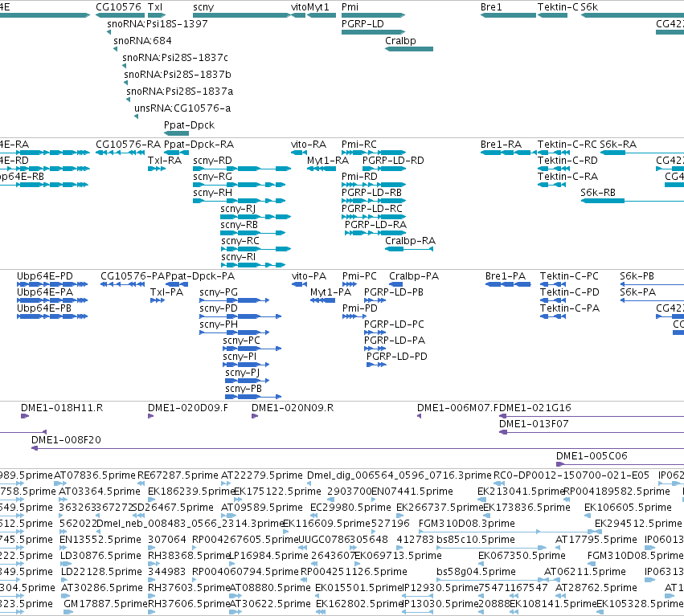Click the scny-PB protein label
The width and height of the screenshot is (684, 616).
tap(244, 389)
